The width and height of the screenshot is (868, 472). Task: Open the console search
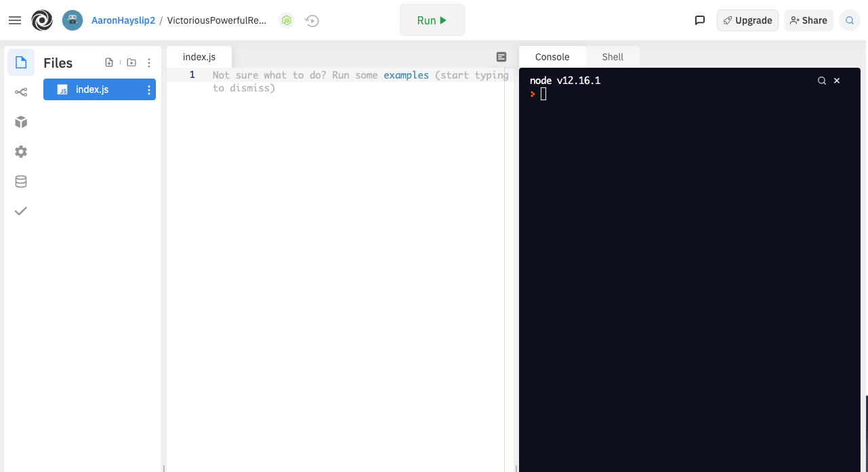(821, 80)
